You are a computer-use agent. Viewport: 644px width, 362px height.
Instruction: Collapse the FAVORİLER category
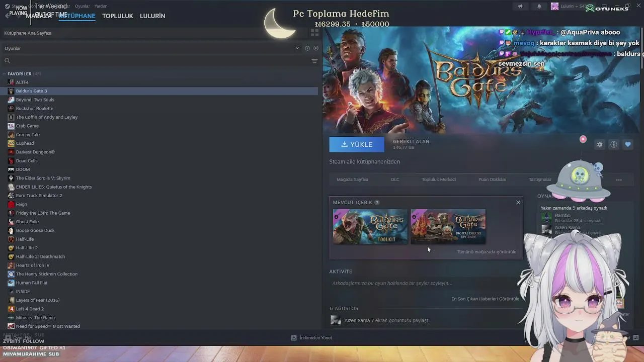pyautogui.click(x=5, y=74)
